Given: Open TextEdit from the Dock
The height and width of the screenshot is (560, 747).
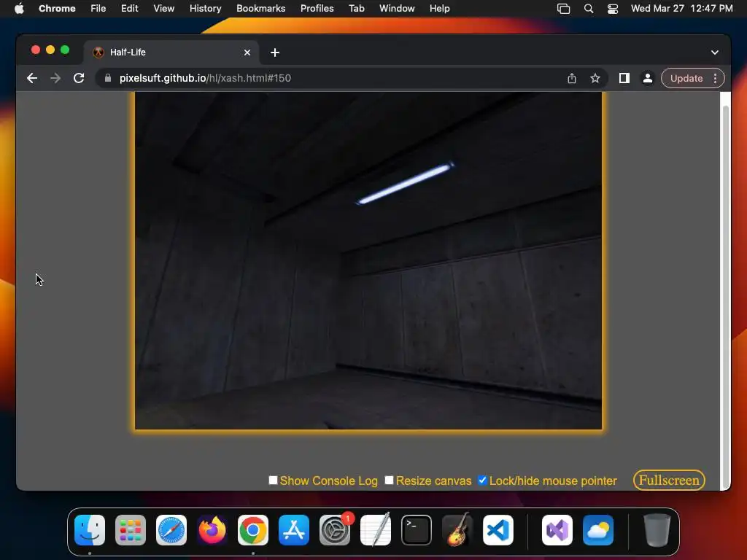Looking at the screenshot, I should [x=376, y=530].
